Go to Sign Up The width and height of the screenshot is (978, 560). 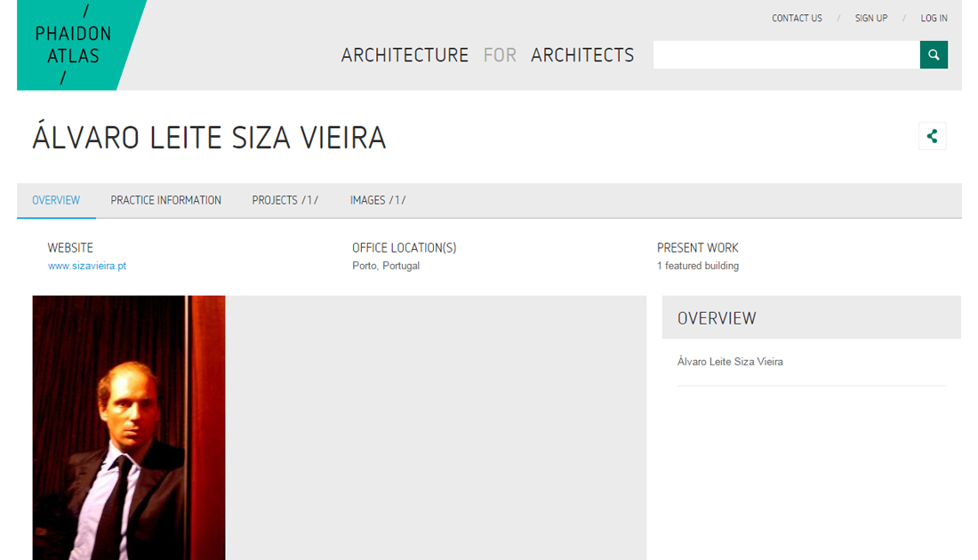coord(870,18)
